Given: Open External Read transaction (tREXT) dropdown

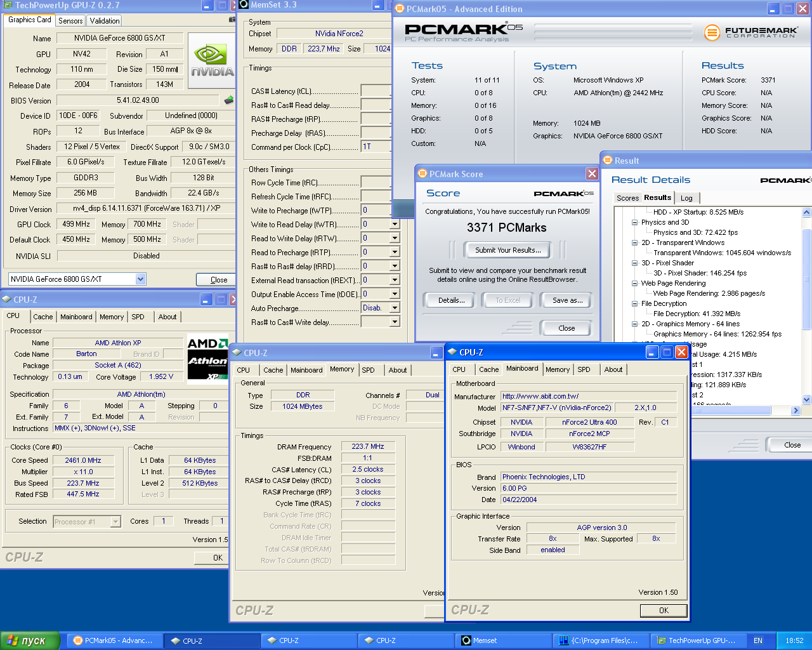Looking at the screenshot, I should pos(395,280).
